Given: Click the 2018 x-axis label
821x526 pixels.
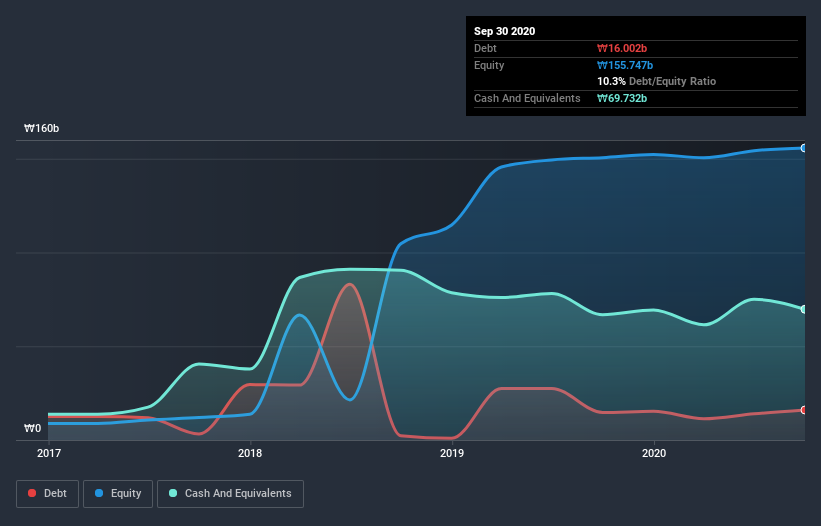Looking at the screenshot, I should click(250, 453).
